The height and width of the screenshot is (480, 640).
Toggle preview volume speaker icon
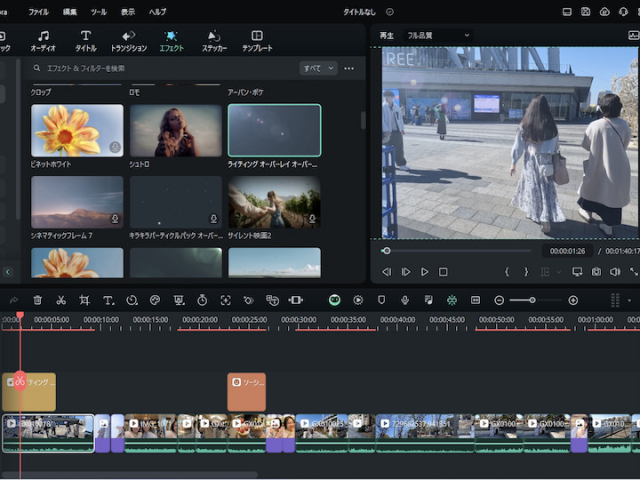(x=614, y=272)
